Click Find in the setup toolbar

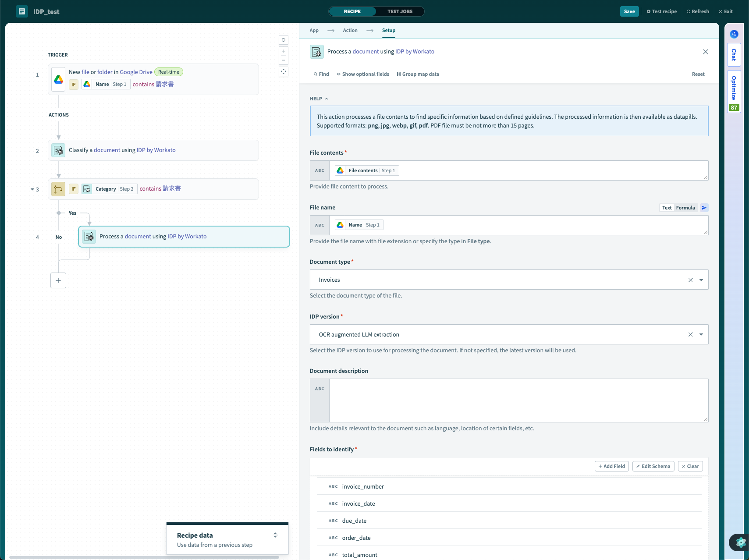(321, 74)
